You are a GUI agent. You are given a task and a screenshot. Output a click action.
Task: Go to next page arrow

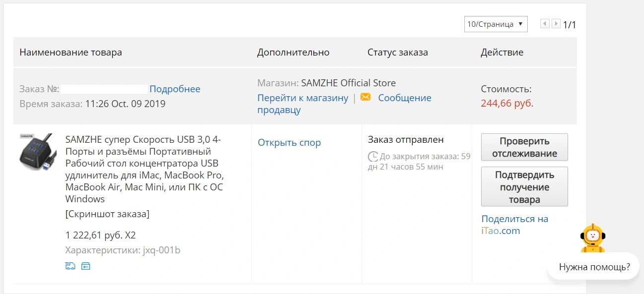[556, 24]
